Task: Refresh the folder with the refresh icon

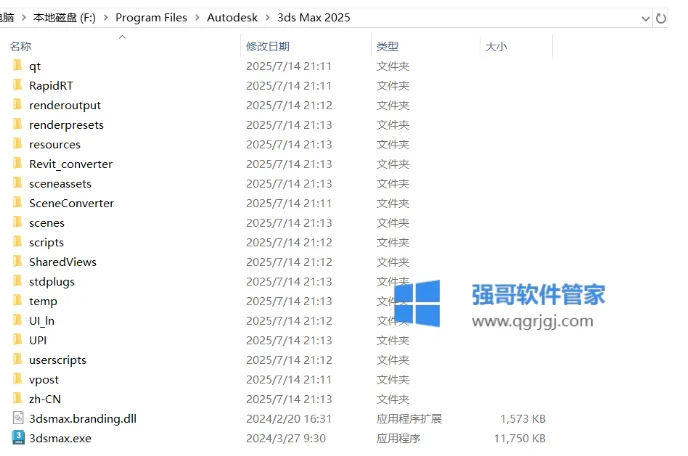Action: 660,18
